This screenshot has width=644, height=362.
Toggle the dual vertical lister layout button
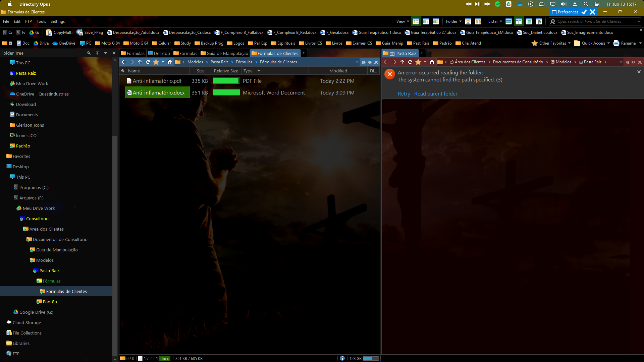tap(519, 21)
